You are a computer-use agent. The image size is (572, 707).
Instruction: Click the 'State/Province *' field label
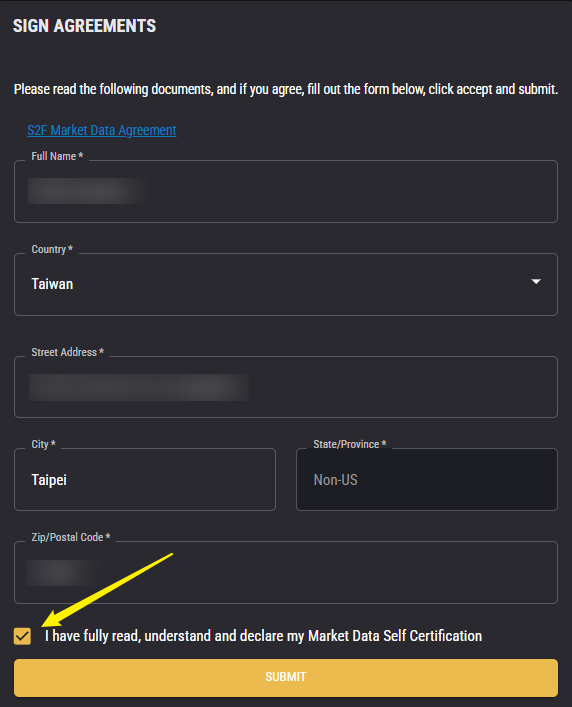350,444
